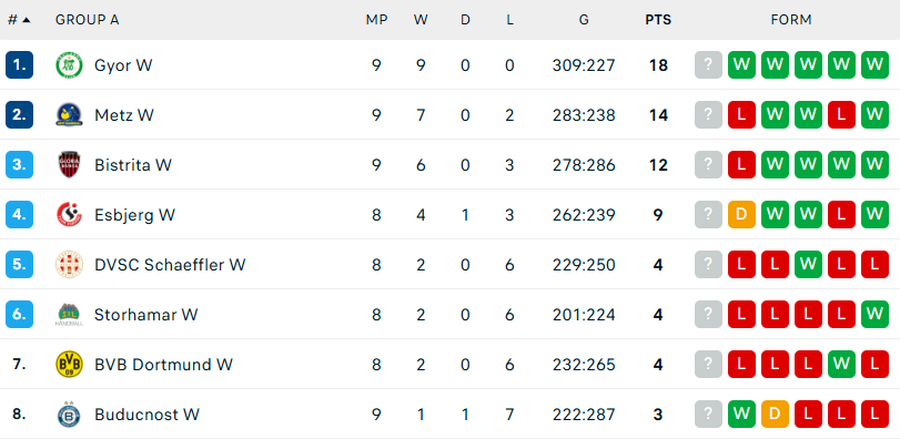
Task: Click the Metz W team crest
Action: [68, 115]
